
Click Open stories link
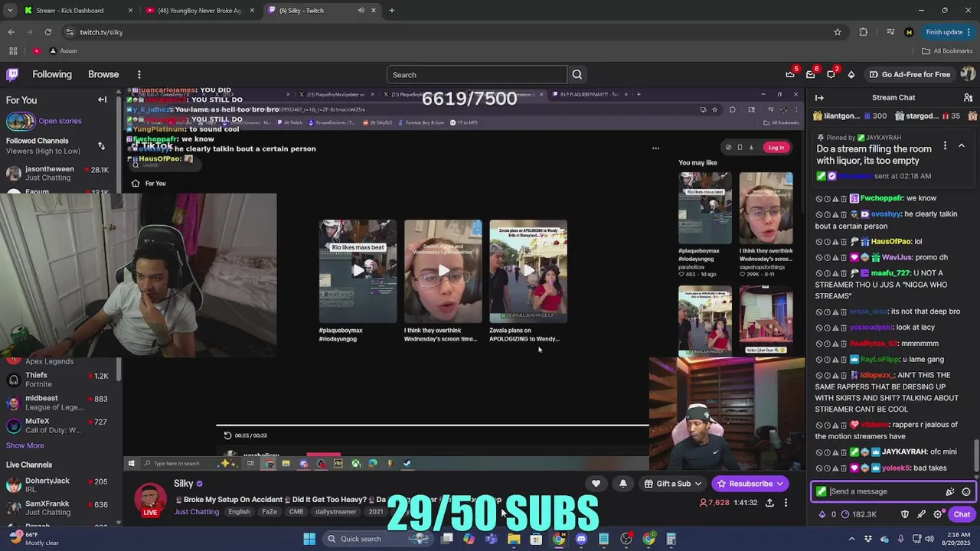[x=60, y=121]
